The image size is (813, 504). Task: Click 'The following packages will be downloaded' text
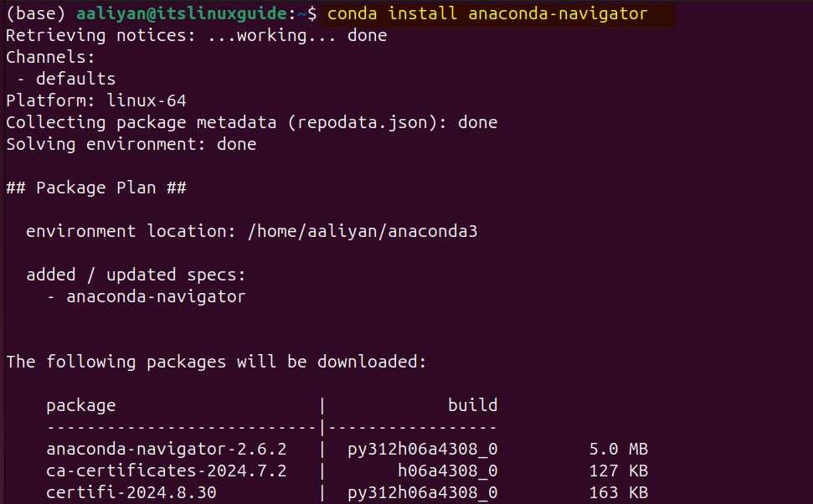click(216, 362)
